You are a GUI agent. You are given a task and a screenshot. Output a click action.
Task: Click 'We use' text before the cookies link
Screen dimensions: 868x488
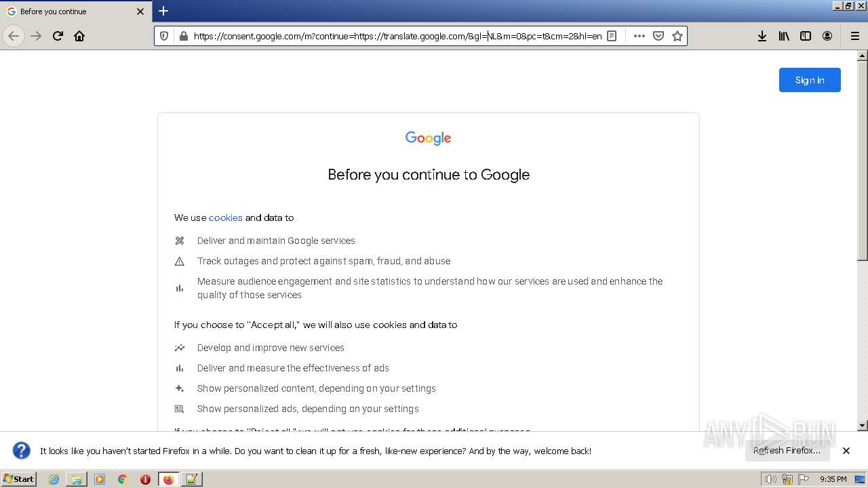[191, 218]
